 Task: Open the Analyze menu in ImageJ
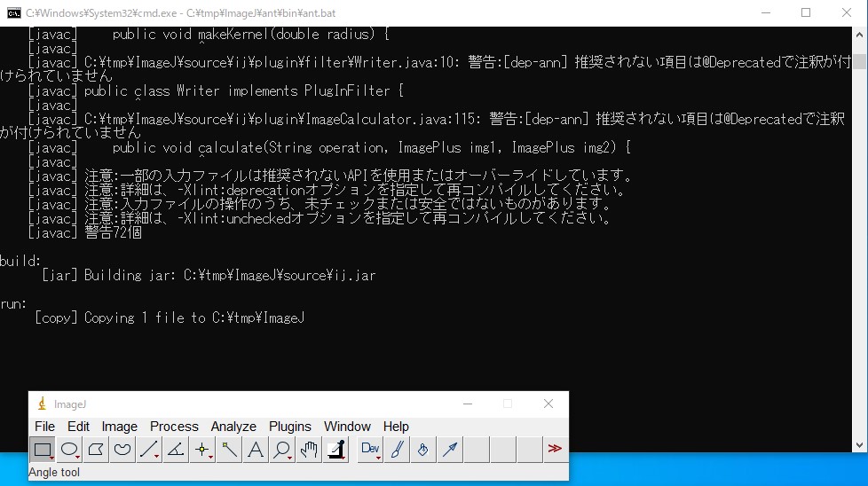coord(233,427)
